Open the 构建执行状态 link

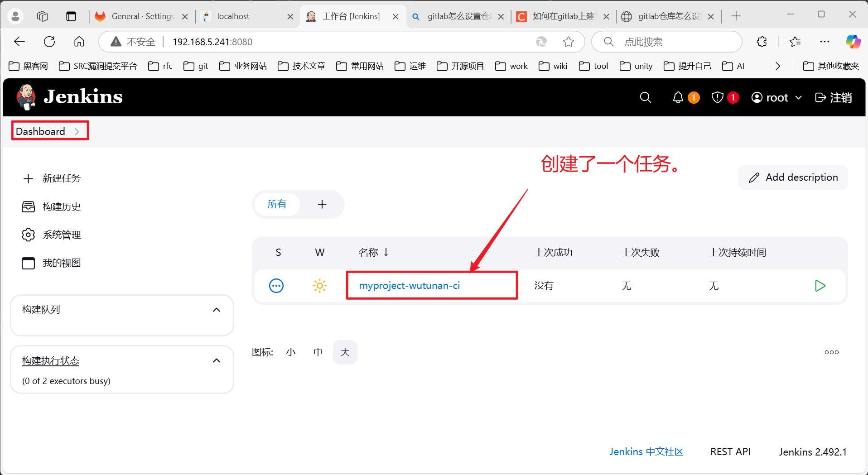coord(51,361)
